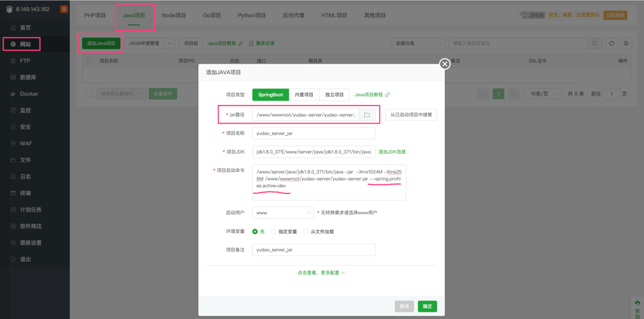Image resolution: width=644 pixels, height=319 pixels.
Task: Click the 项目名称 input field
Action: pos(314,133)
